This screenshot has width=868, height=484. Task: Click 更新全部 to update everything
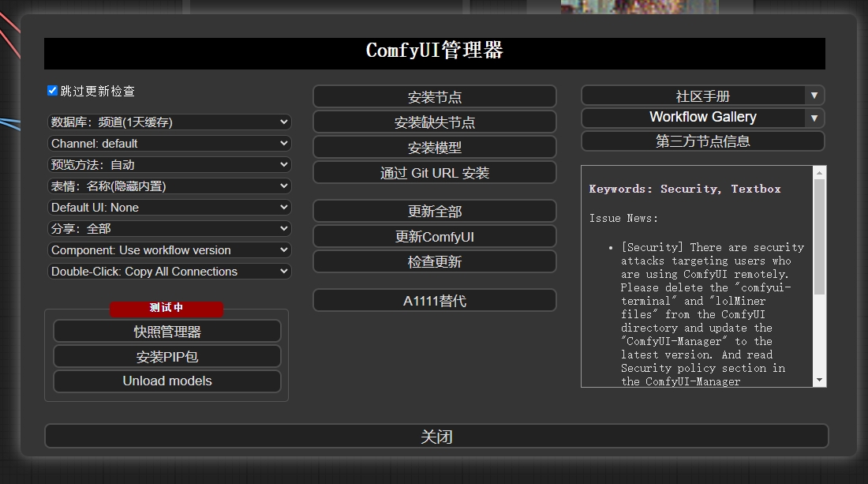point(434,211)
